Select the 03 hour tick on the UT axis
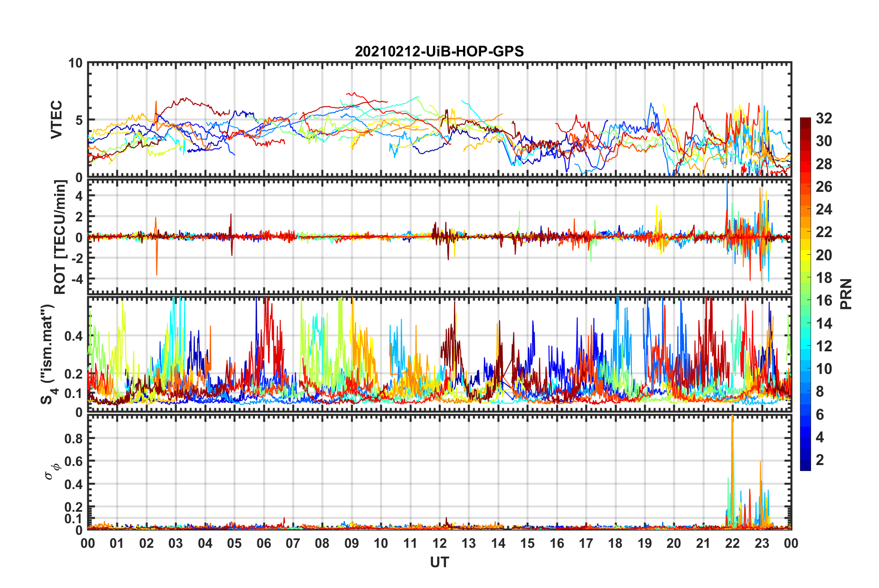Viewport: 879px width, 588px height. pos(176,543)
